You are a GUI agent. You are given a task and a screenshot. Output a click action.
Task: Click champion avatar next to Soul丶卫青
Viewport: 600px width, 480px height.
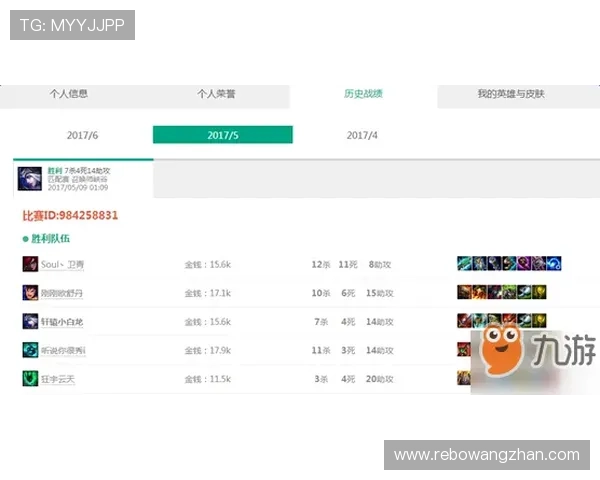(x=30, y=264)
